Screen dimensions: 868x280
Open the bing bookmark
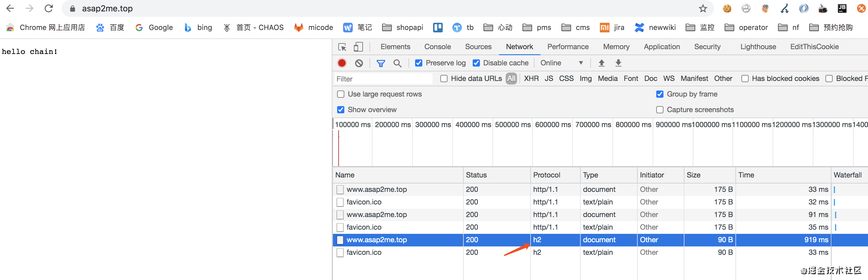click(198, 28)
